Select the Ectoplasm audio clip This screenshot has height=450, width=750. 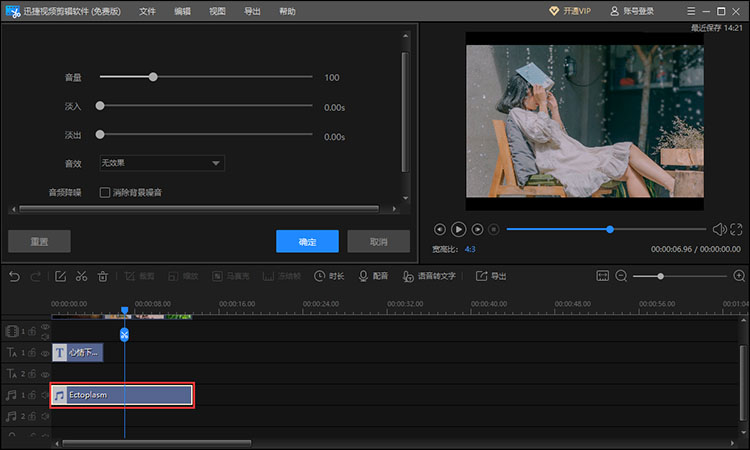(122, 395)
